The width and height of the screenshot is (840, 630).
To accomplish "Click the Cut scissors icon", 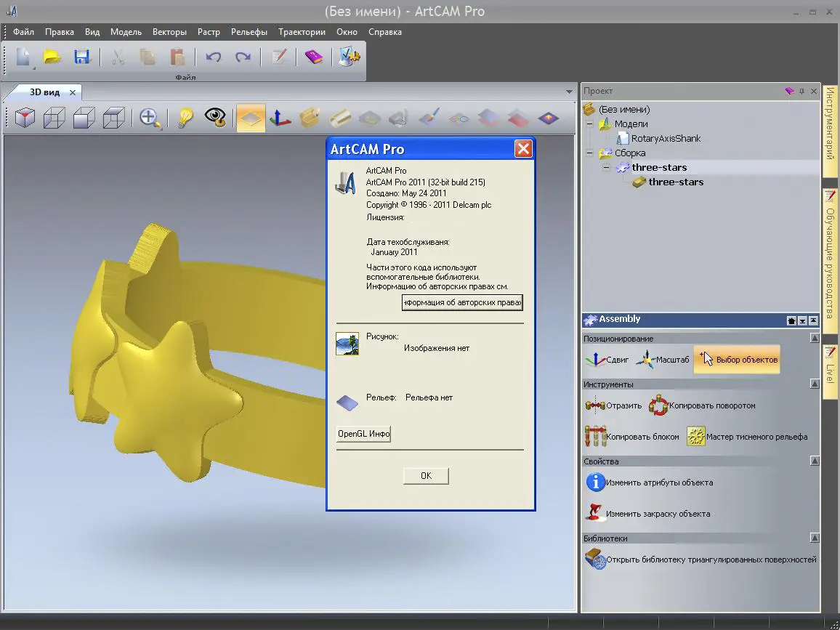I will click(x=118, y=56).
